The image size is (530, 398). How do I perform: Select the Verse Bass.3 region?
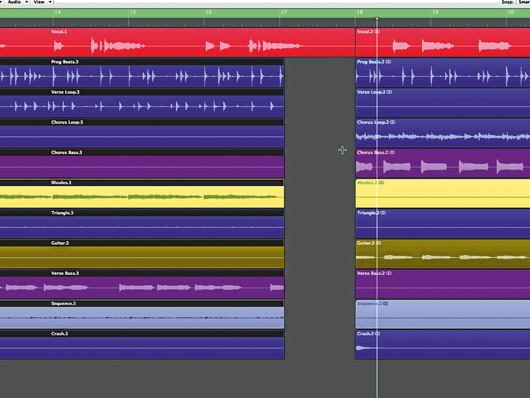click(x=142, y=284)
